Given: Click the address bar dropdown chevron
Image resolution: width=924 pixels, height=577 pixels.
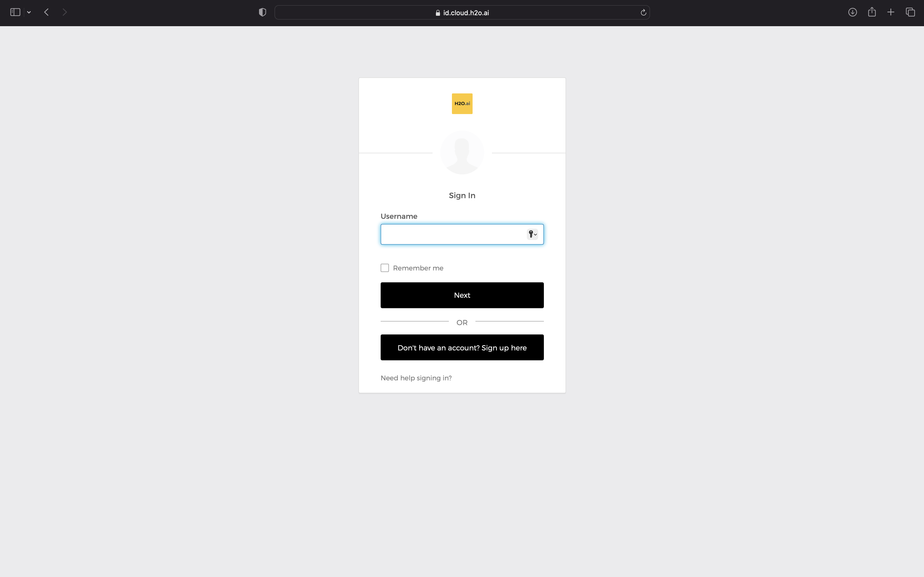Looking at the screenshot, I should tap(29, 12).
